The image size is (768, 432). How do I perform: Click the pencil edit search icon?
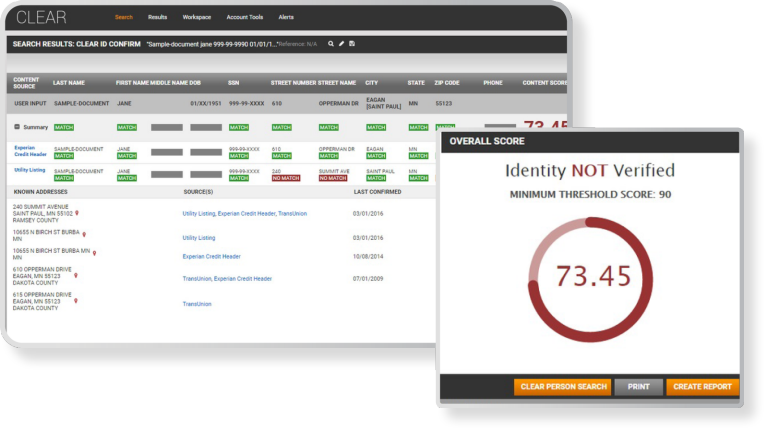[341, 44]
